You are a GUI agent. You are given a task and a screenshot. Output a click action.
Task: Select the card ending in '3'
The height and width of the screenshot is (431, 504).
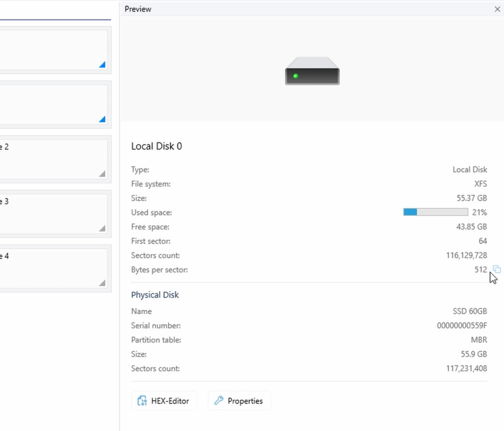[53, 214]
